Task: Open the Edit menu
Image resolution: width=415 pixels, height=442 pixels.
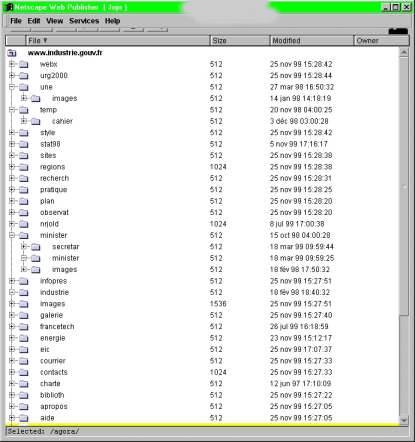Action: point(34,21)
